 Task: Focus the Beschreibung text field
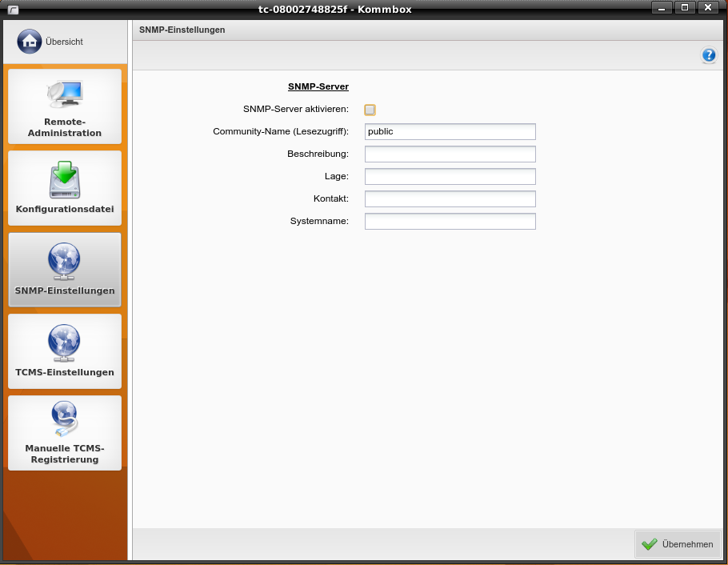tap(450, 154)
